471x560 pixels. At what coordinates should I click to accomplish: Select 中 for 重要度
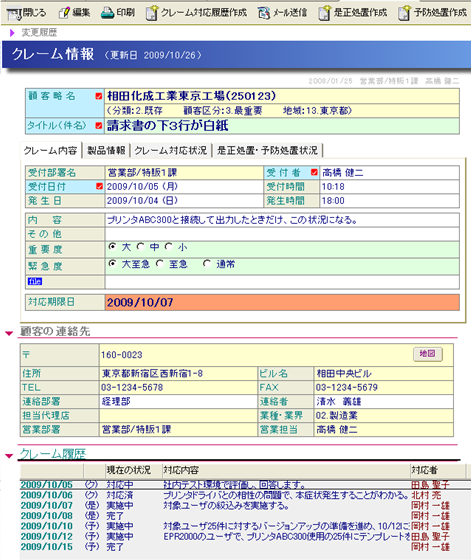point(141,246)
